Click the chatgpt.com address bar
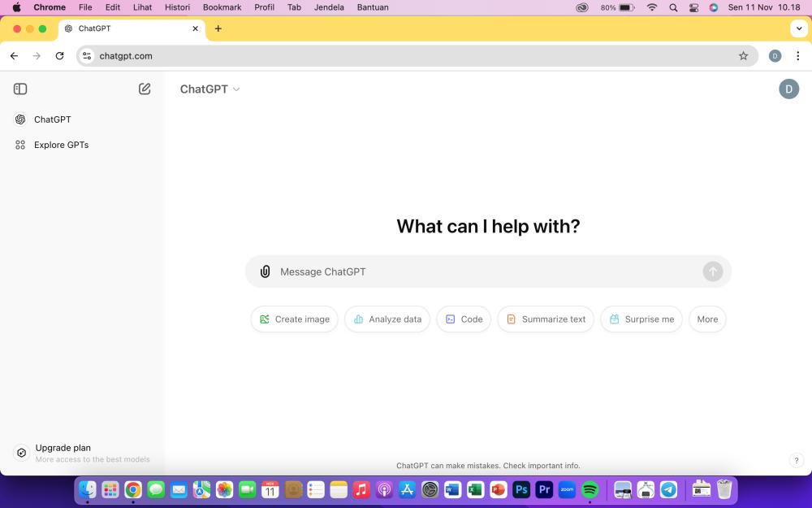The height and width of the screenshot is (508, 812). point(417,56)
